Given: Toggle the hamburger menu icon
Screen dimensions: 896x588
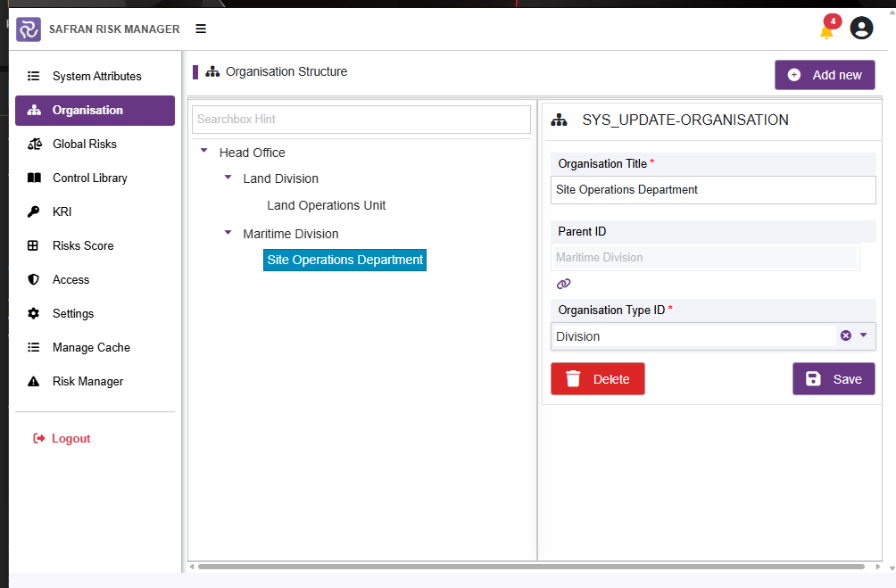Looking at the screenshot, I should (201, 29).
